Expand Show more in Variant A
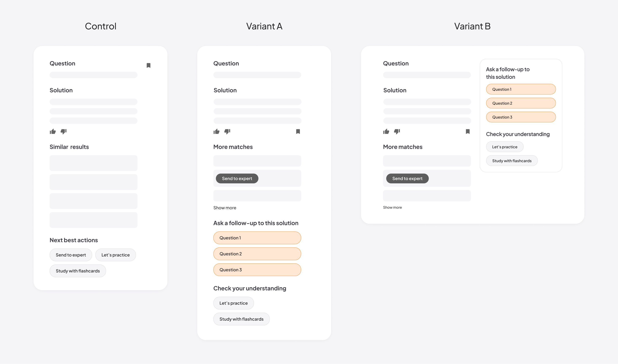Viewport: 618px width, 364px height. click(x=224, y=208)
